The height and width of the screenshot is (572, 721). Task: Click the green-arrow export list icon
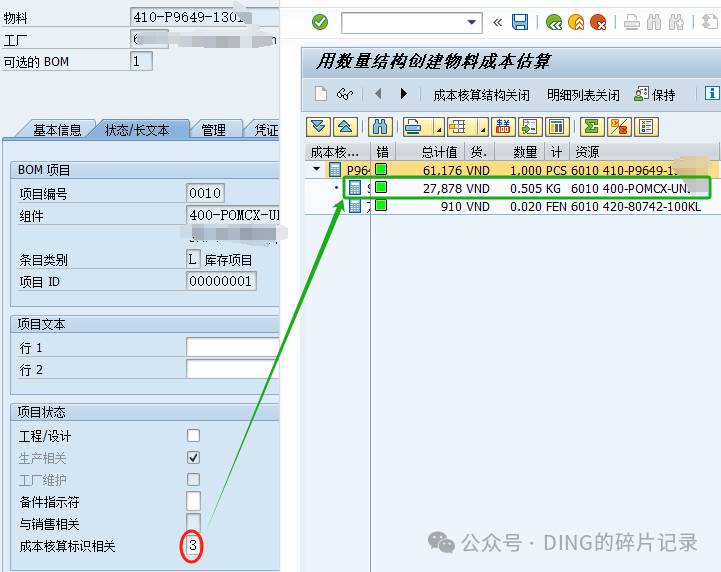pos(530,127)
